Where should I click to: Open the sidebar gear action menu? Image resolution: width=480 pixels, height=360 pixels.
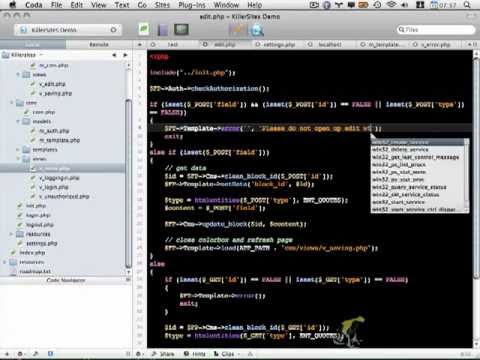coord(21,354)
